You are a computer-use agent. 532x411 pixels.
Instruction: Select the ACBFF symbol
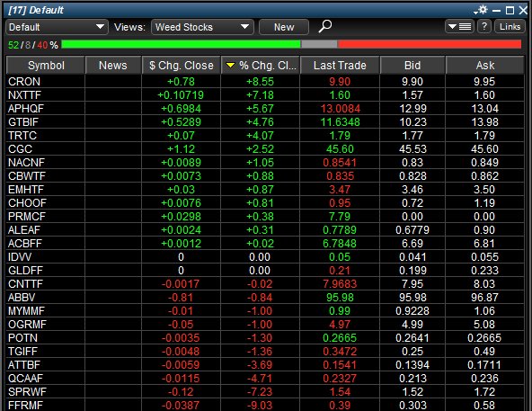point(25,244)
